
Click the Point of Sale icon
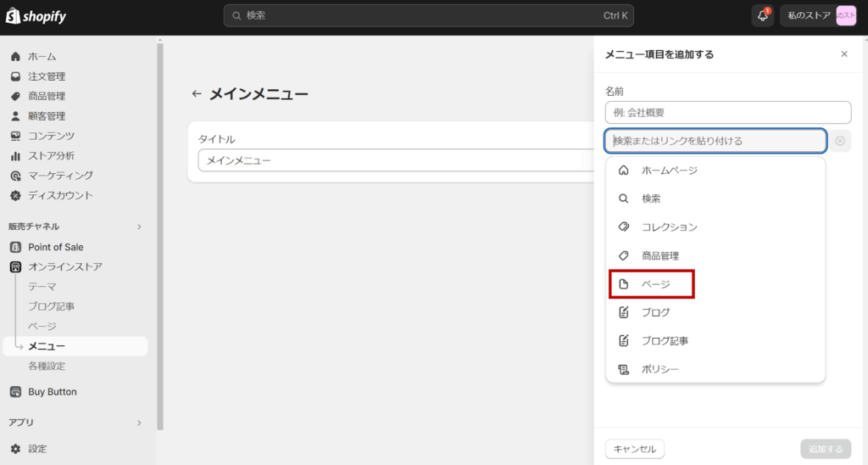point(15,247)
